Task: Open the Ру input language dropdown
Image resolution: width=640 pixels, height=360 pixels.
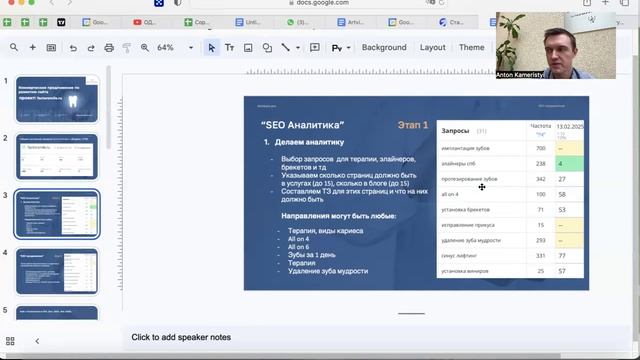Action: point(341,48)
